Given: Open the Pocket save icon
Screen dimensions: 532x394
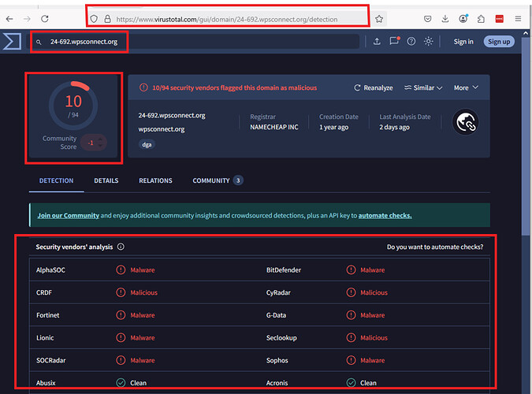Looking at the screenshot, I should coord(427,19).
